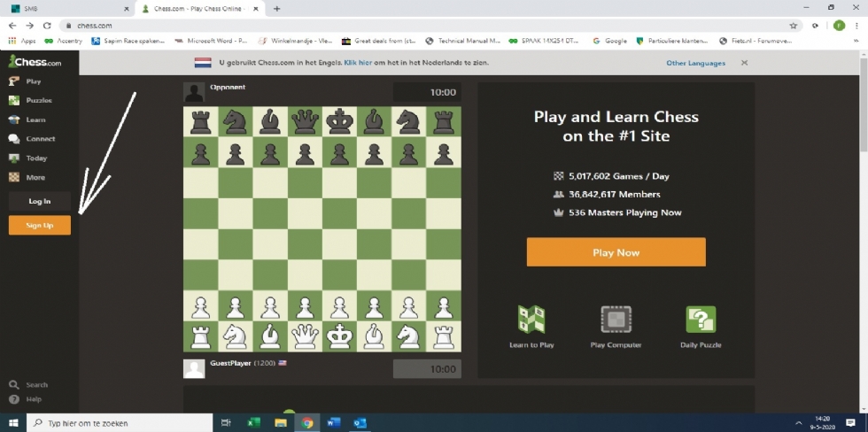Screen dimensions: 868x432
Task: Open the Today menu in sidebar
Action: (x=27, y=158)
